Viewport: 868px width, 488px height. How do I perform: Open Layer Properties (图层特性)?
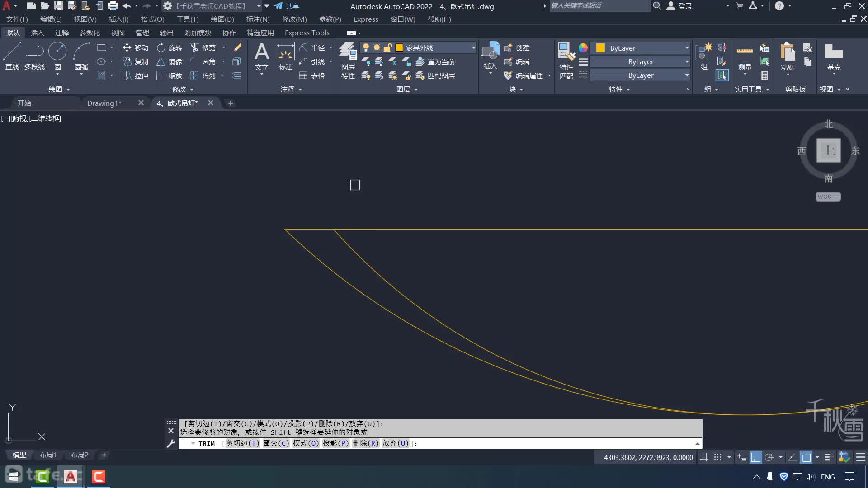click(x=348, y=61)
